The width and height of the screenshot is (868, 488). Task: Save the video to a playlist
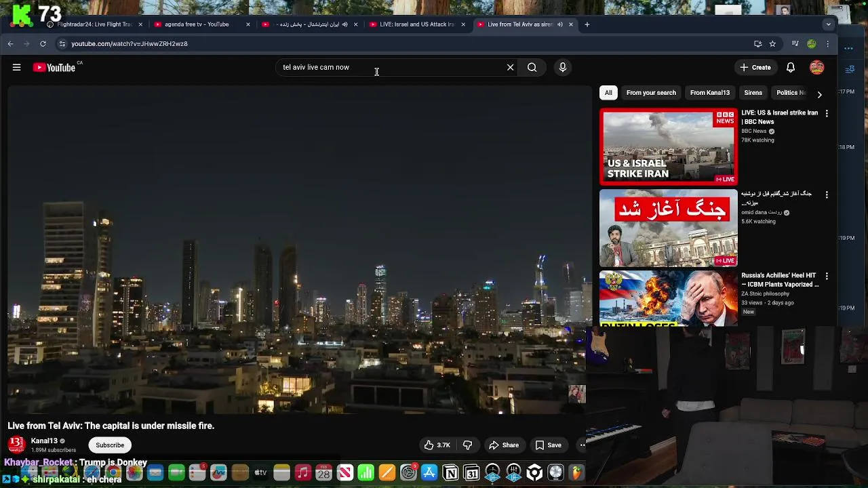(549, 445)
